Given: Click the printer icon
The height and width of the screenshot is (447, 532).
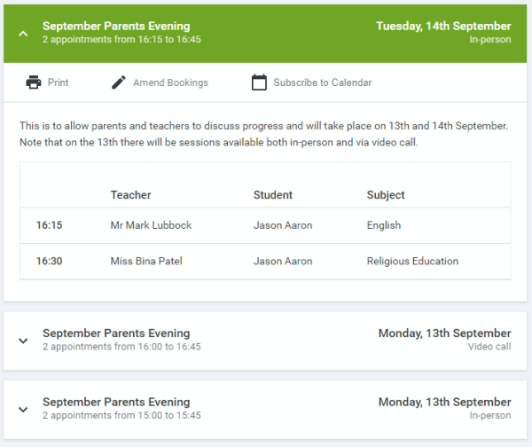Looking at the screenshot, I should pos(34,82).
